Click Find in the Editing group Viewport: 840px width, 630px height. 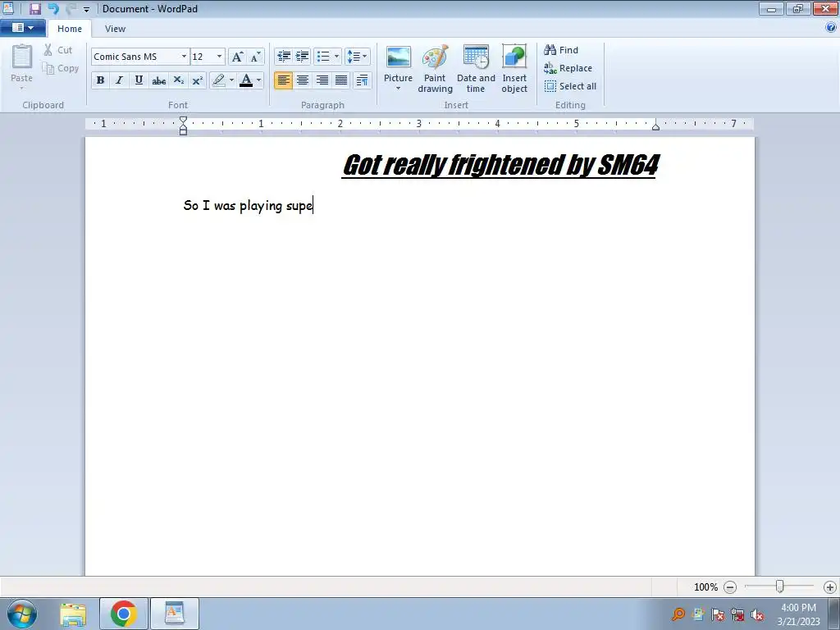point(561,50)
